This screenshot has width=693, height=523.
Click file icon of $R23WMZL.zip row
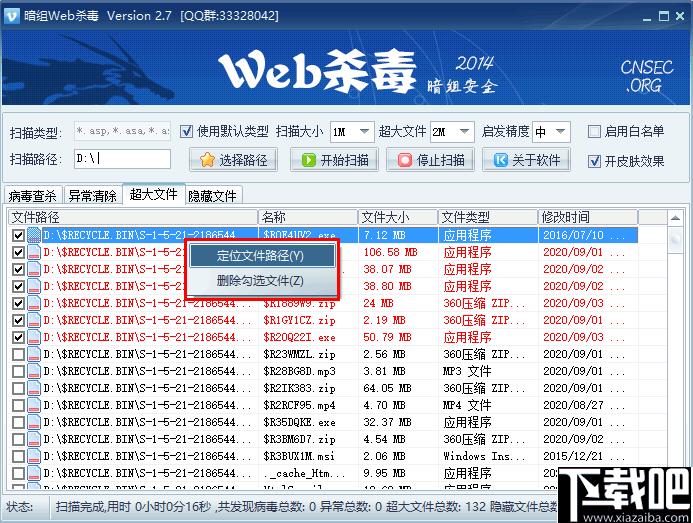(34, 355)
